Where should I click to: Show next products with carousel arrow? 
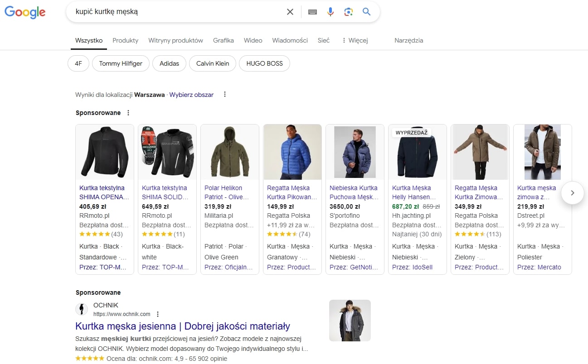(572, 193)
